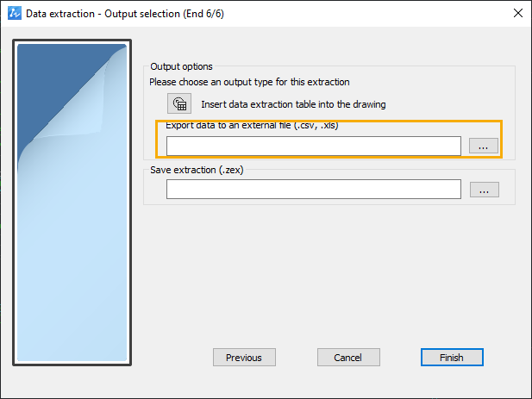Image resolution: width=532 pixels, height=399 pixels.
Task: Select 'Insert data extraction table into the drawing' label
Action: click(293, 104)
